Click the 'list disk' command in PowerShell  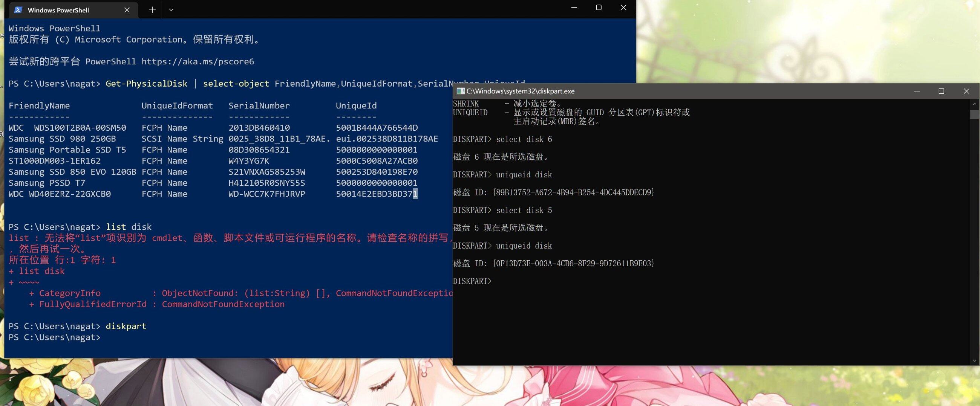pyautogui.click(x=129, y=227)
